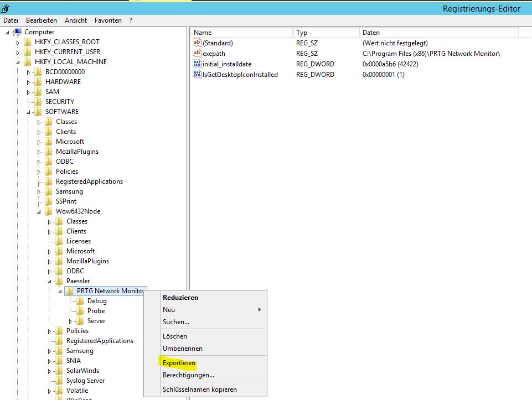
Task: Click the BCD00000000 folder icon
Action: tap(38, 72)
